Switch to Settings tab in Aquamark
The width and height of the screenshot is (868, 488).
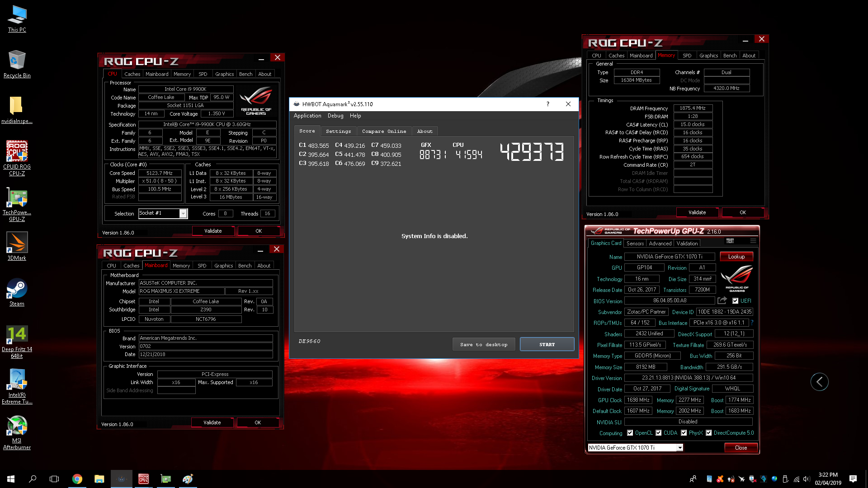click(x=338, y=131)
